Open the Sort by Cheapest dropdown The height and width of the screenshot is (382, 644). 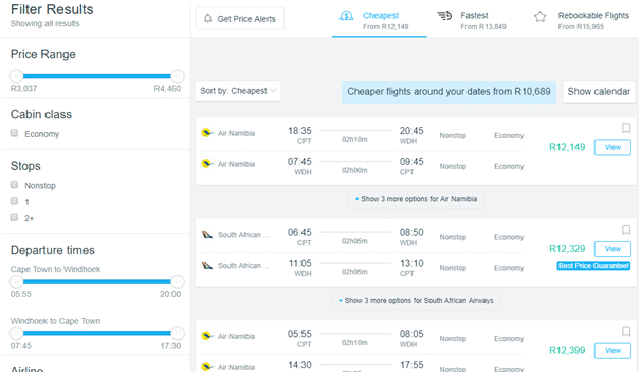pos(238,91)
